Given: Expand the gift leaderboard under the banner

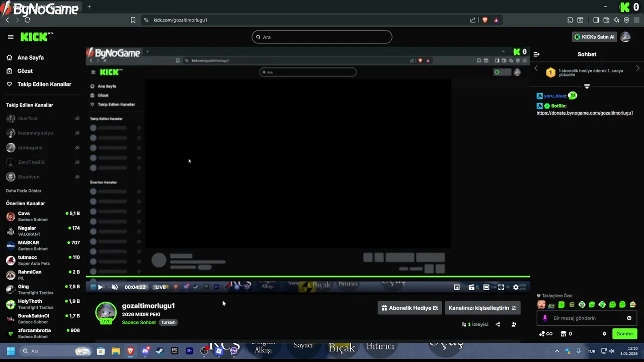Looking at the screenshot, I should click(587, 86).
